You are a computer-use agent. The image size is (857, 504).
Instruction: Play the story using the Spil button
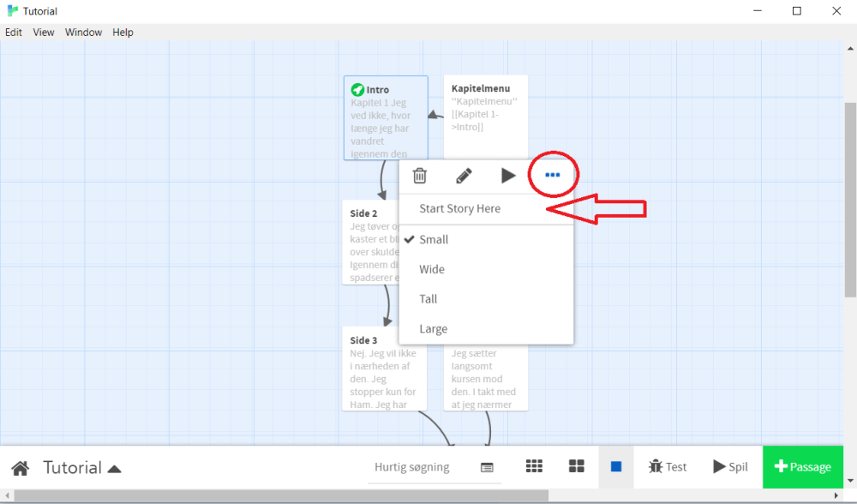tap(730, 466)
